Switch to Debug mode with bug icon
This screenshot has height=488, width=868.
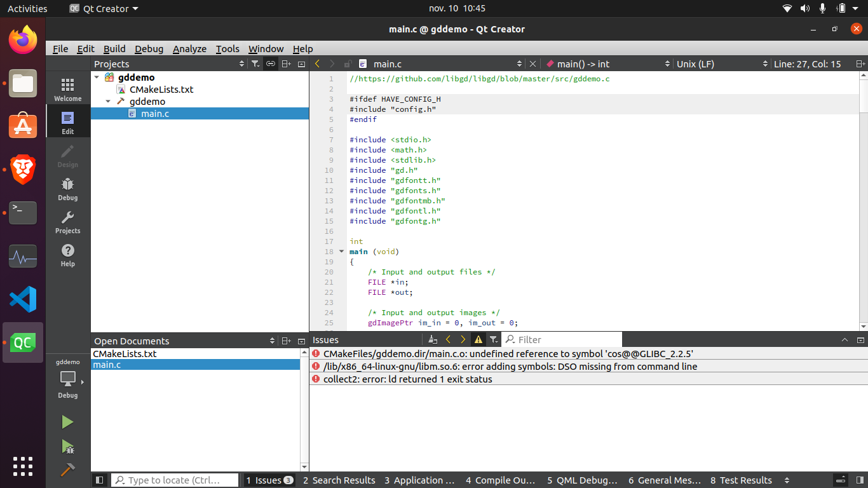pyautogui.click(x=67, y=189)
